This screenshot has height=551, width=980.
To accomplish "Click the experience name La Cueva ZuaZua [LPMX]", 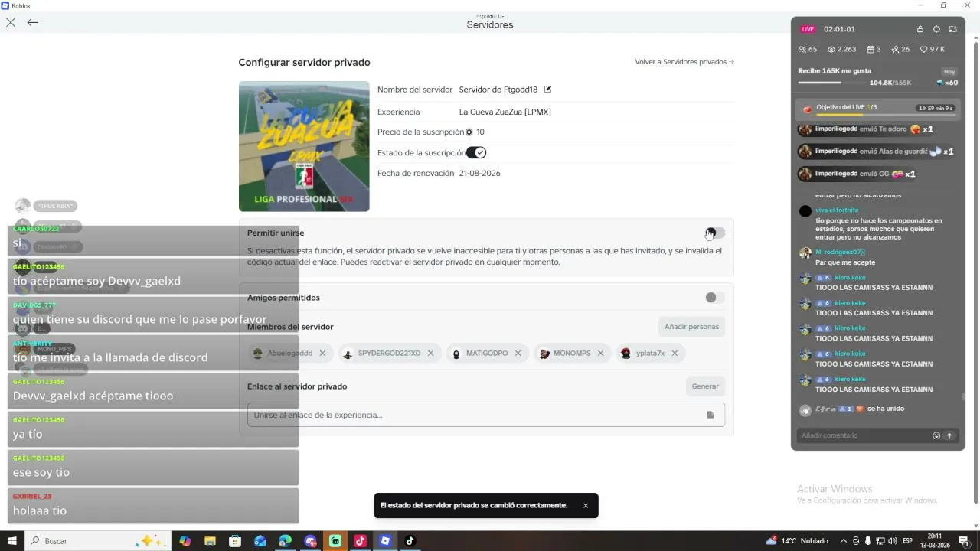I will point(505,112).
